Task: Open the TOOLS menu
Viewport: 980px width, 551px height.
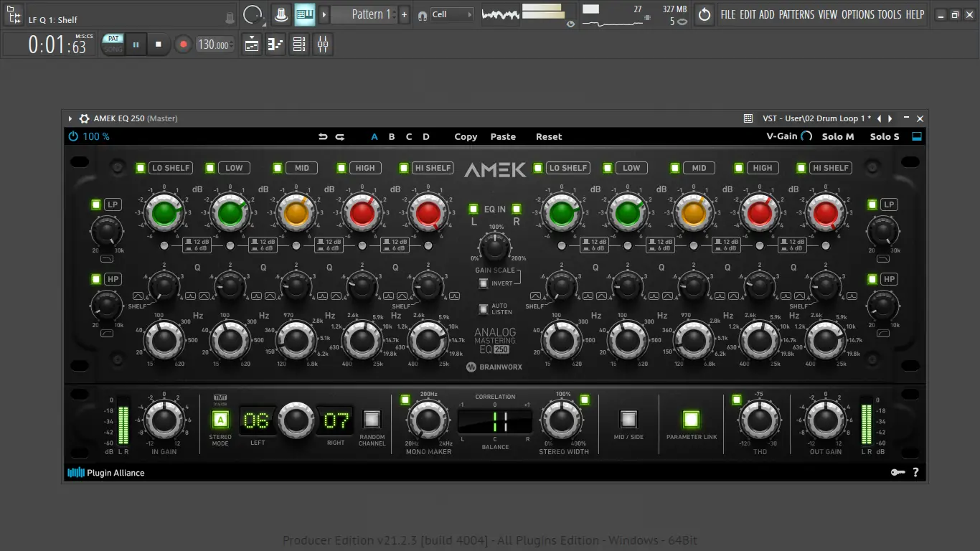Action: point(890,14)
